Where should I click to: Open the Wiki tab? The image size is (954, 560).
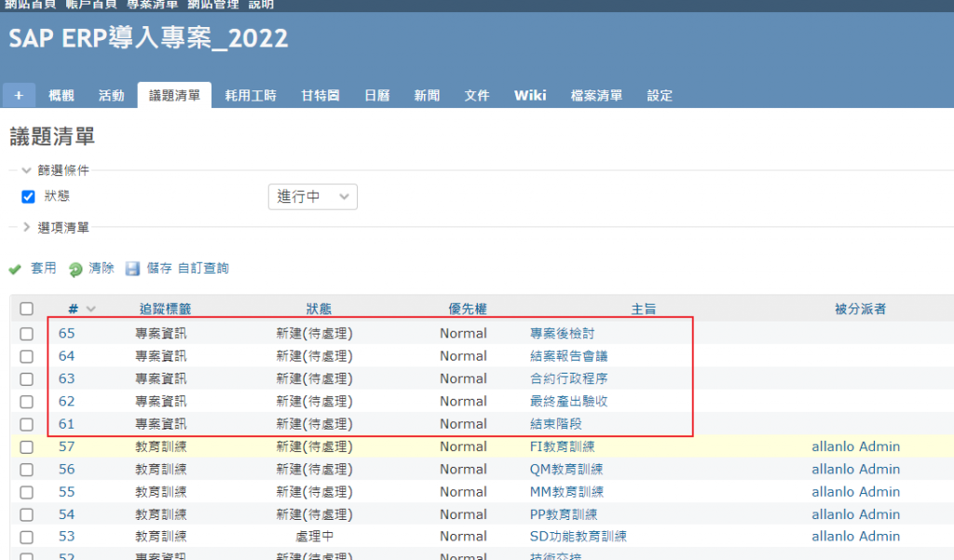[x=530, y=96]
